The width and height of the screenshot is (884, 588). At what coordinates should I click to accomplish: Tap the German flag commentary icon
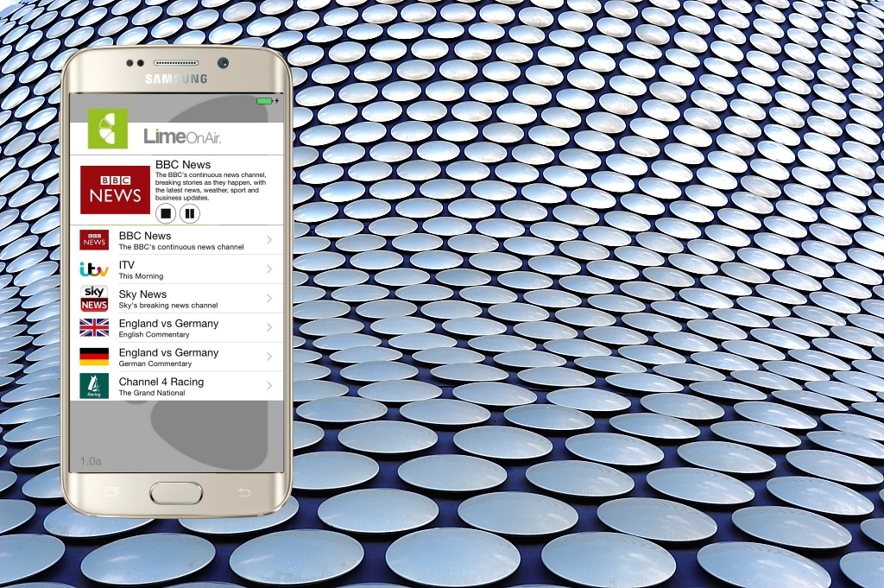coord(94,357)
